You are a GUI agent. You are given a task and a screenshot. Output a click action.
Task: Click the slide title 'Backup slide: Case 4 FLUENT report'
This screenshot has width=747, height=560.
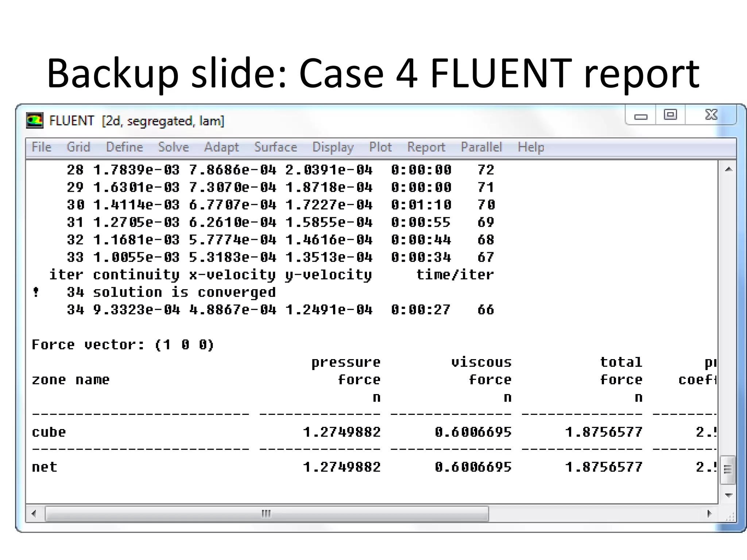click(373, 74)
